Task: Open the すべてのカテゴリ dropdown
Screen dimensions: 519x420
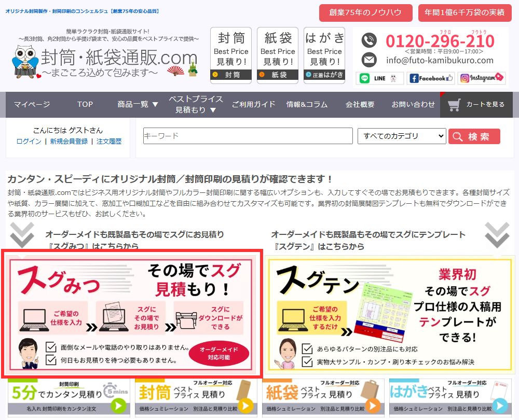Action: click(x=402, y=136)
